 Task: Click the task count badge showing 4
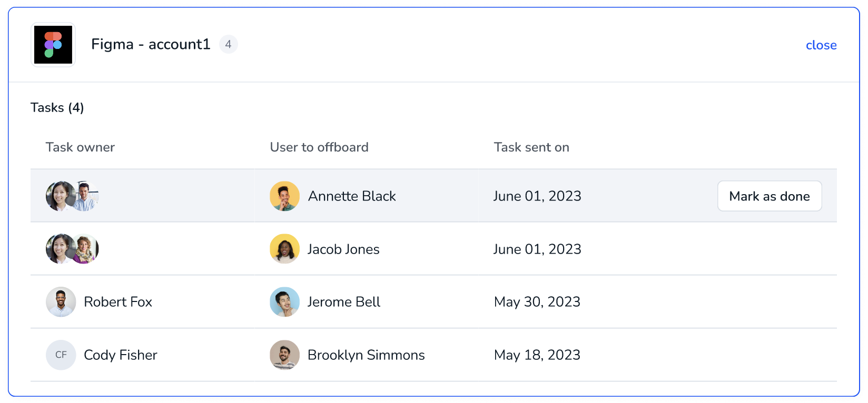point(228,45)
